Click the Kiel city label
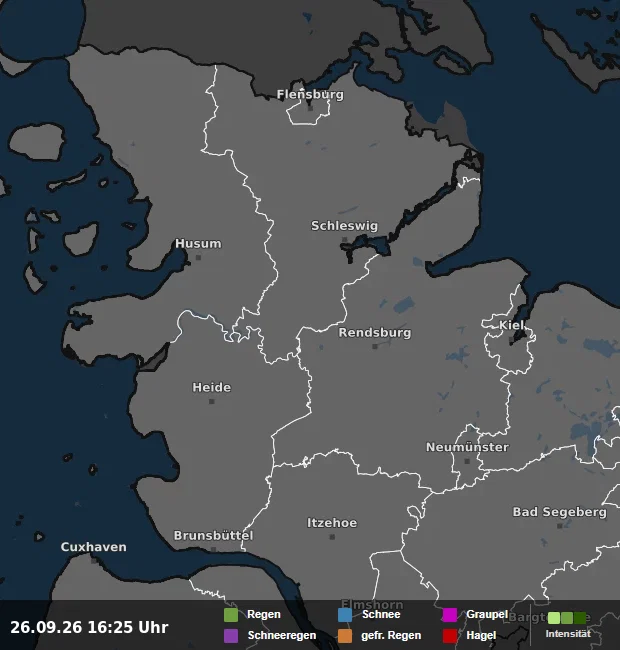The image size is (620, 650). tap(511, 325)
